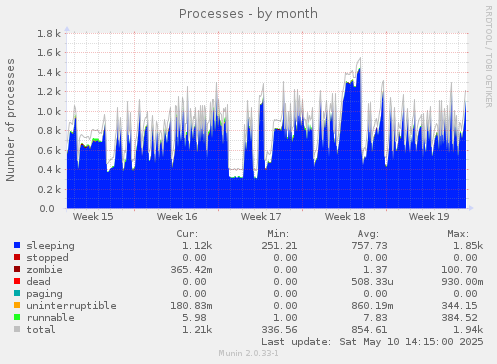The height and width of the screenshot is (364, 497).
Task: Click sleeping average value 757.73
Action: [x=369, y=246]
